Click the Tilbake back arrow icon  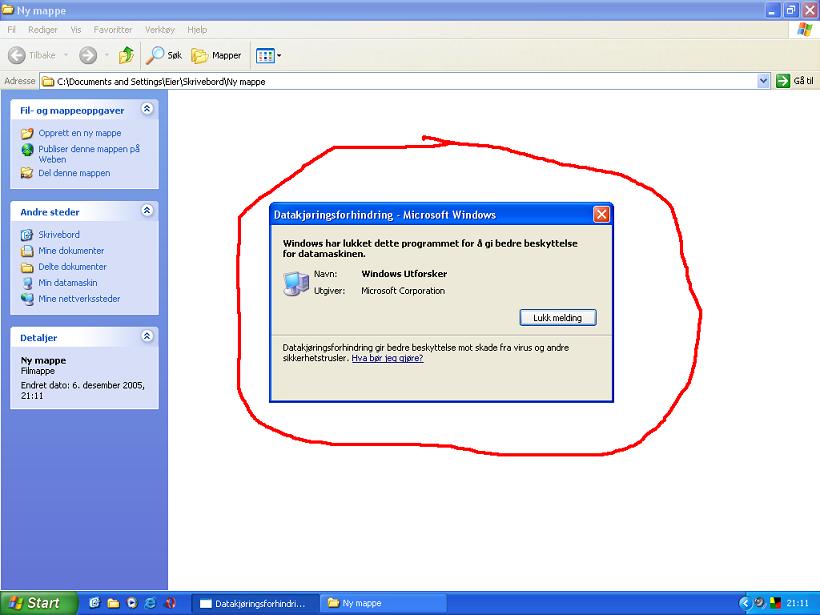(17, 55)
